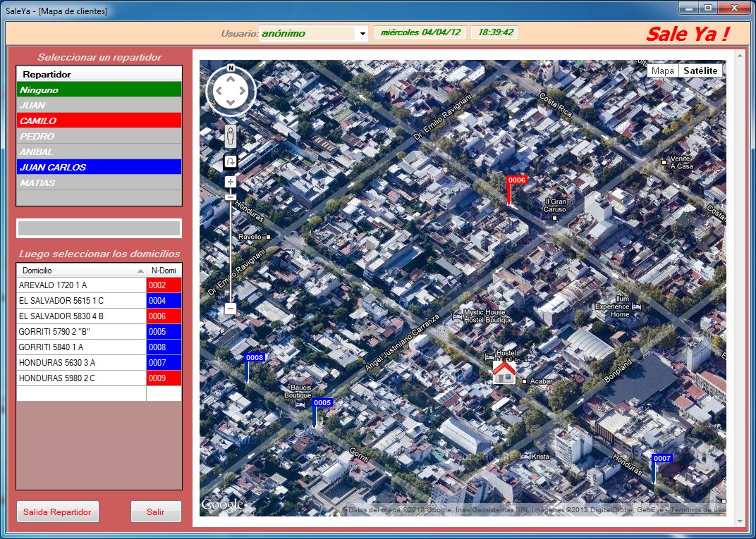
Task: Open the Términos de uso link
Action: coord(697,509)
